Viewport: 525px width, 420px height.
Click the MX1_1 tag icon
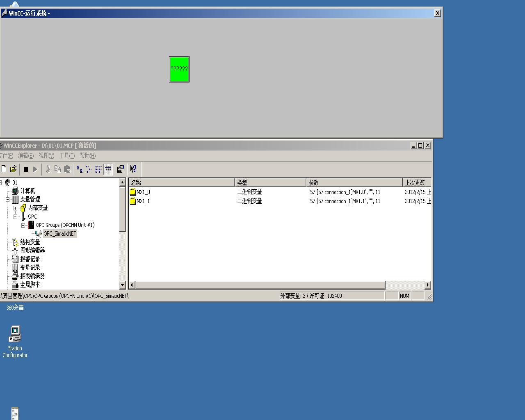tap(133, 201)
